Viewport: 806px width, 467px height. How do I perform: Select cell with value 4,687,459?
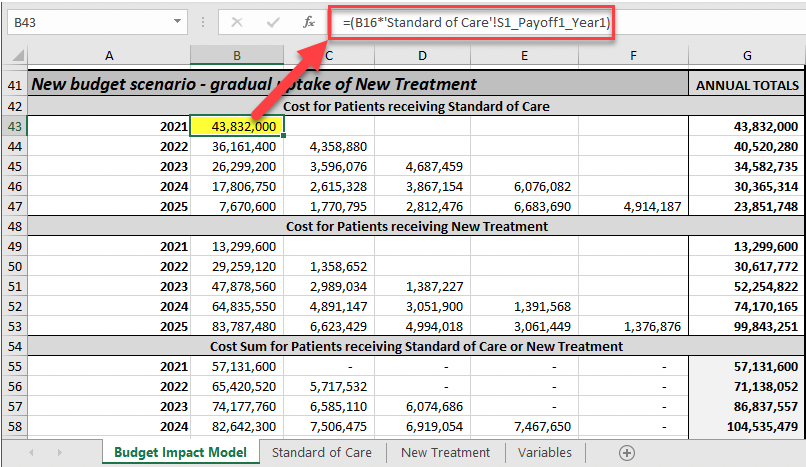point(423,166)
